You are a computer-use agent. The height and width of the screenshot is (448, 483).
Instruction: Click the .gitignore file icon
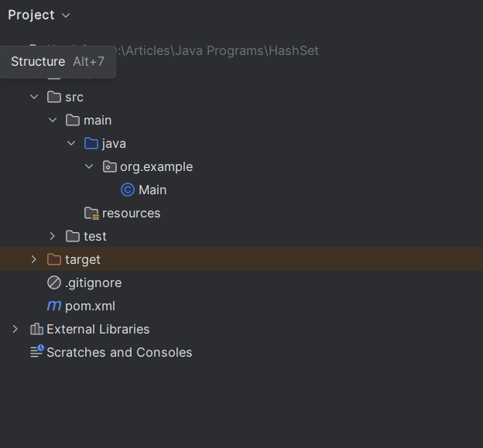point(54,282)
